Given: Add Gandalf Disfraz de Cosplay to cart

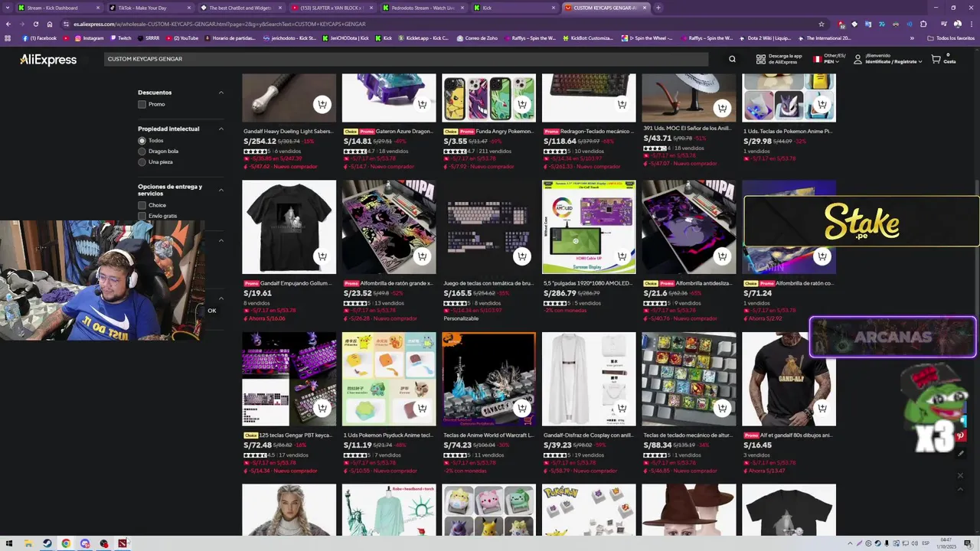Looking at the screenshot, I should tap(622, 409).
